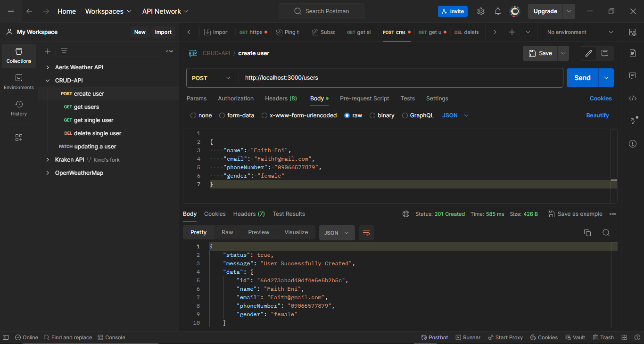Open the collections more options ellipsis
The width and height of the screenshot is (644, 344).
click(x=170, y=51)
